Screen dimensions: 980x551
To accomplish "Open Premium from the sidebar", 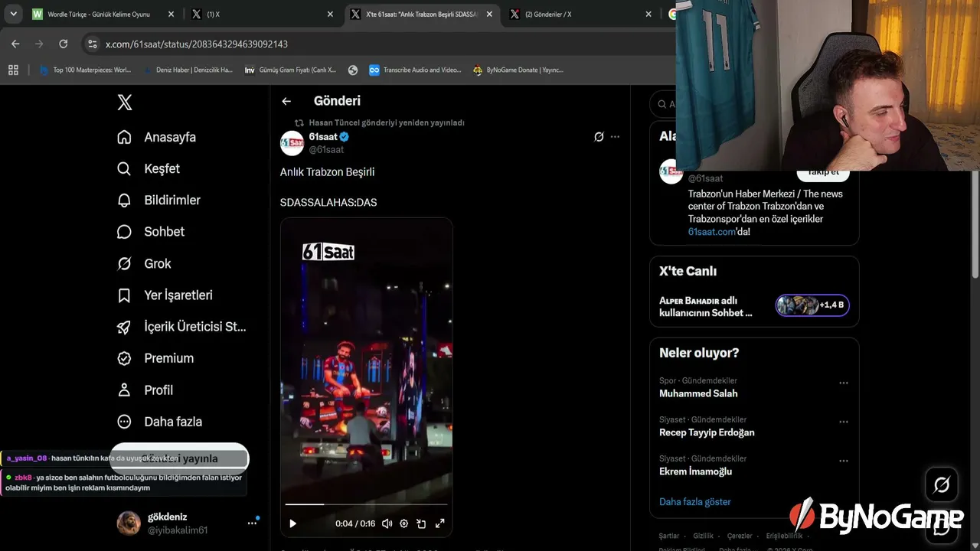I will [155, 358].
